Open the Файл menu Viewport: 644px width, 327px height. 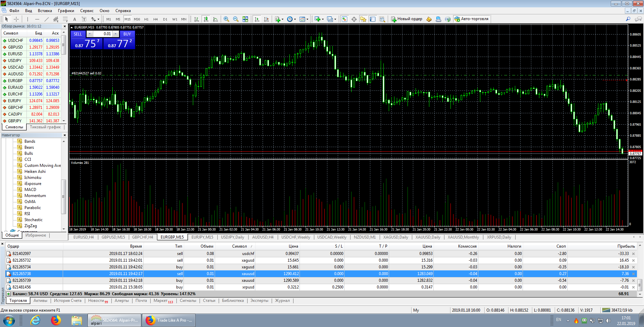(14, 11)
